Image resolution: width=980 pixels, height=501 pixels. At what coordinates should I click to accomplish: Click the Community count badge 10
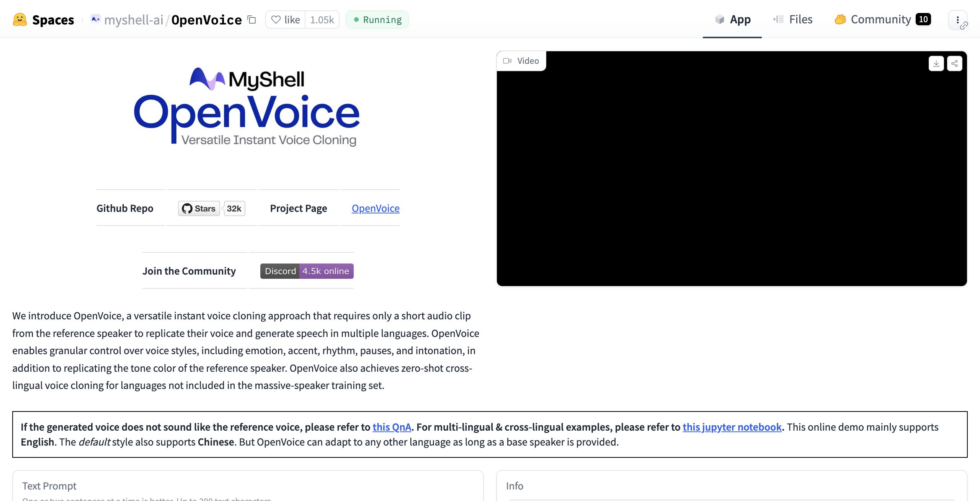[x=923, y=19]
